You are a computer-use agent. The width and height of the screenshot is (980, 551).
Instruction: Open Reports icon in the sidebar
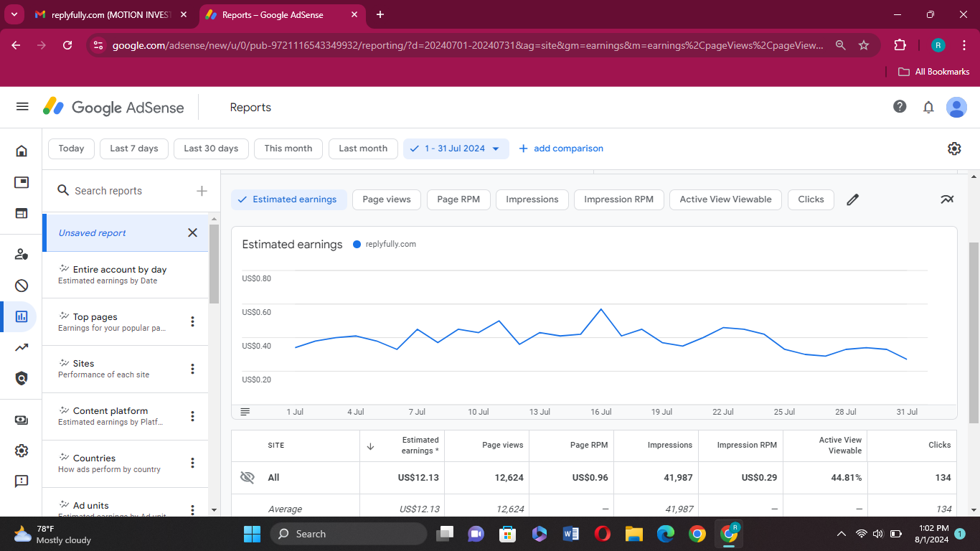[x=22, y=316]
